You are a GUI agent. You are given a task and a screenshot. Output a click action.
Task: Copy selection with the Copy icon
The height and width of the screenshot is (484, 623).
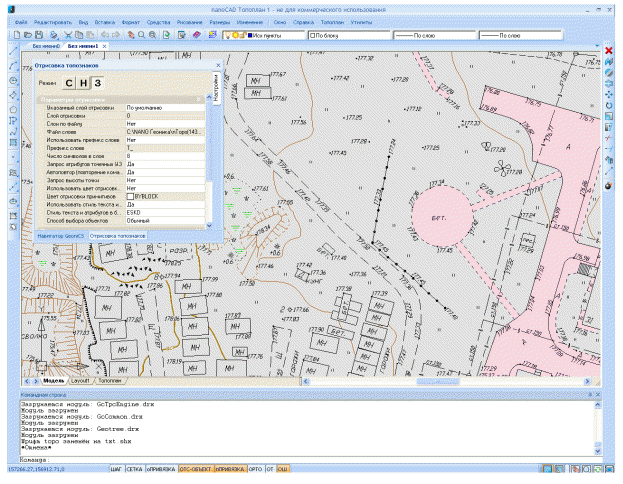pos(79,35)
